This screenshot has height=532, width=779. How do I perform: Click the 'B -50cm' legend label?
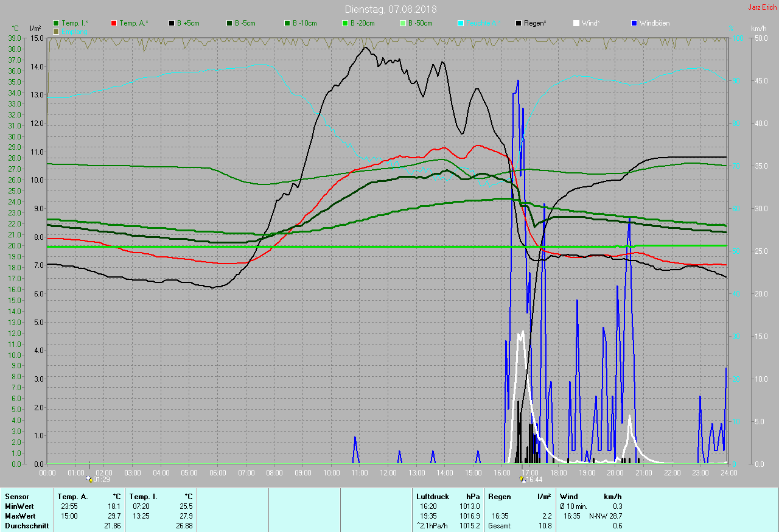[x=420, y=23]
